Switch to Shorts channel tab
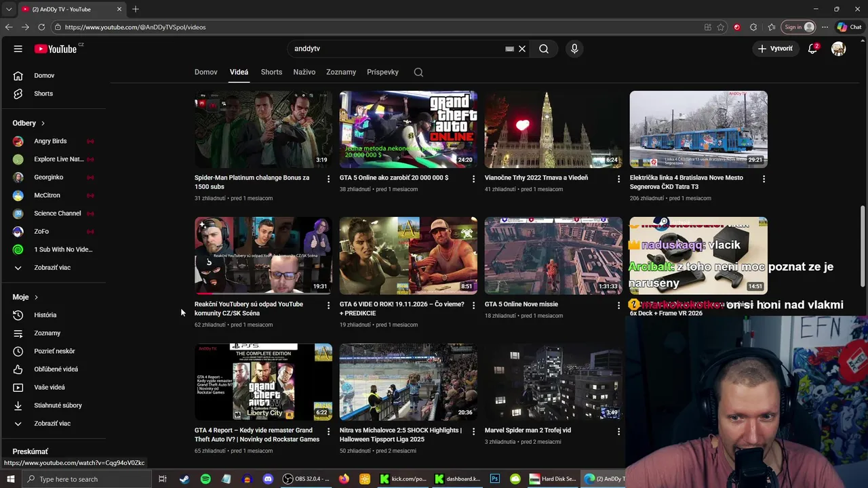868x488 pixels. tap(271, 72)
